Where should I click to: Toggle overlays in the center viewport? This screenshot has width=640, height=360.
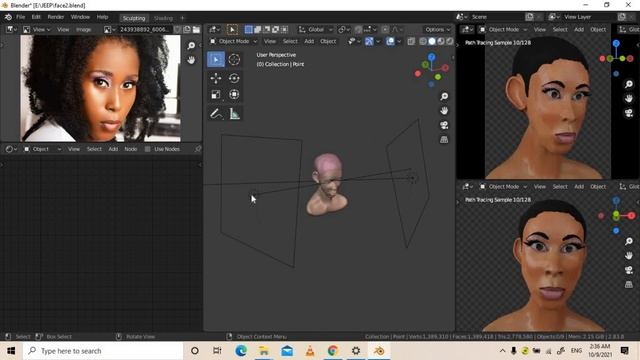[x=390, y=41]
